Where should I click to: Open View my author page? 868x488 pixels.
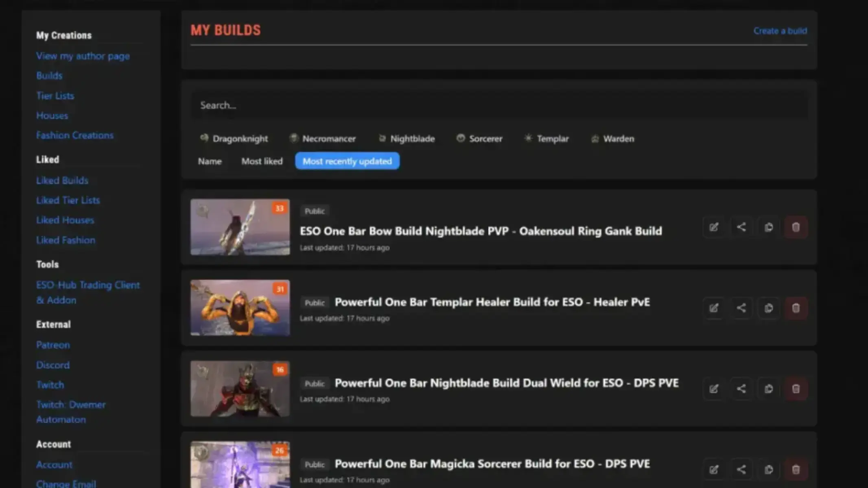(83, 56)
